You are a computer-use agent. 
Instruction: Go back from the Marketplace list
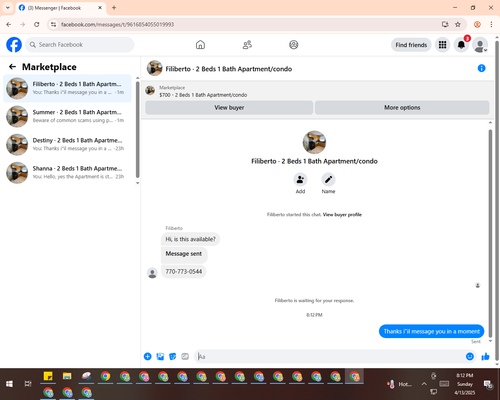pos(12,67)
